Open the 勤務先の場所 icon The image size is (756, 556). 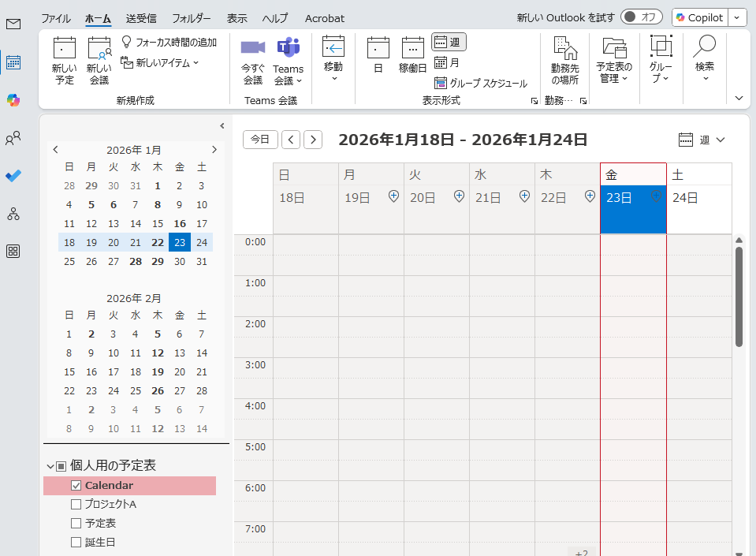tap(564, 59)
